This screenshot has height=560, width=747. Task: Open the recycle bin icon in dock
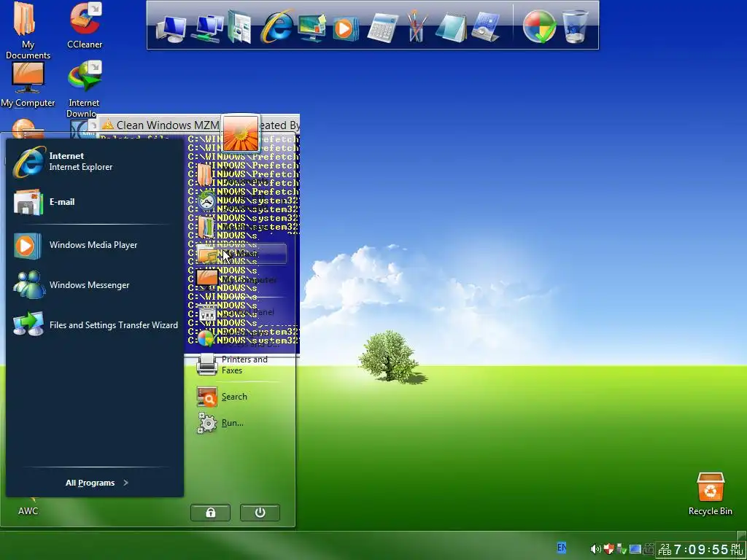[575, 27]
